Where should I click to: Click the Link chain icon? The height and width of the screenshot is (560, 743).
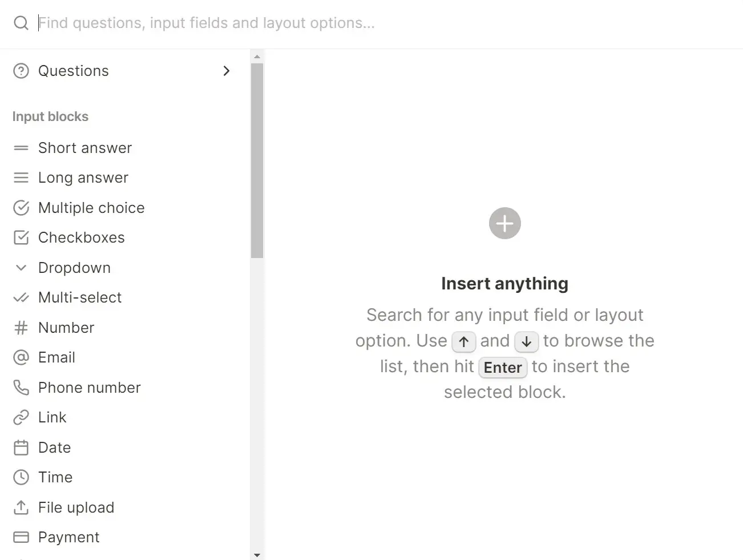[x=21, y=417]
